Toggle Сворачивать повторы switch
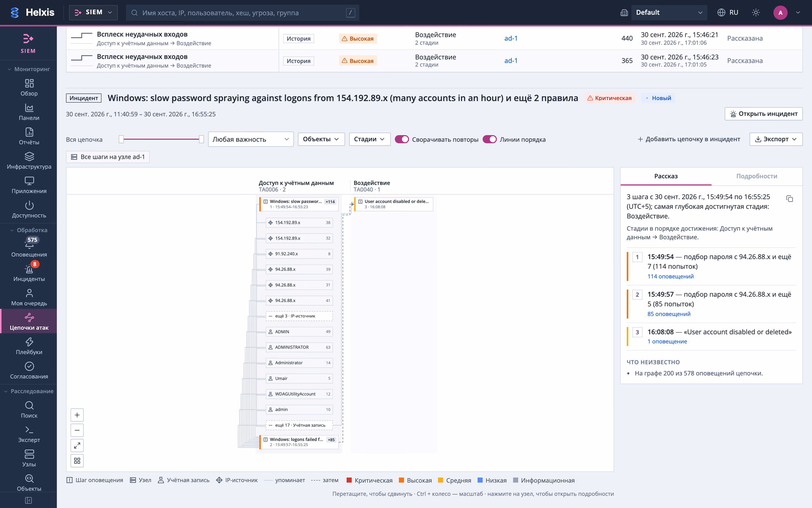812x508 pixels. click(402, 139)
